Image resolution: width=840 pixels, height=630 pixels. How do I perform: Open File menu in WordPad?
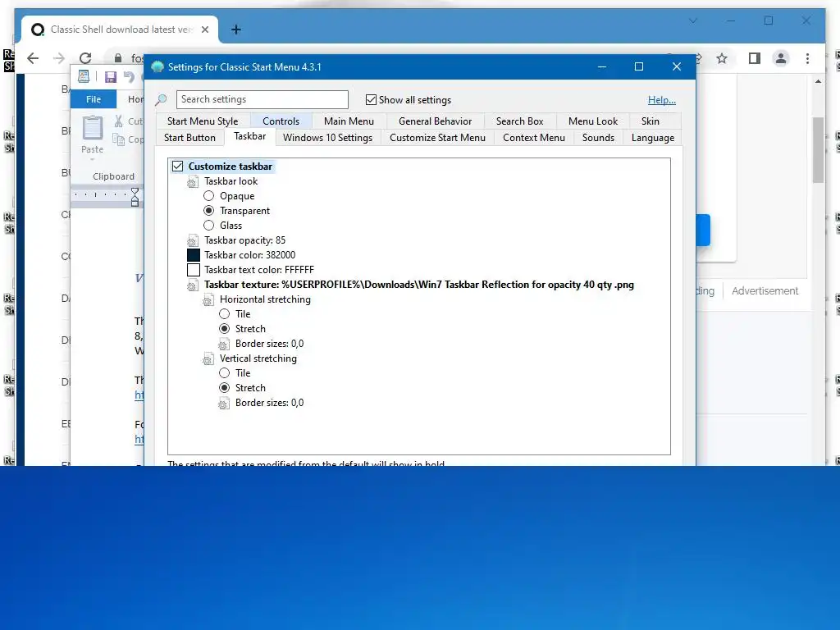[94, 99]
